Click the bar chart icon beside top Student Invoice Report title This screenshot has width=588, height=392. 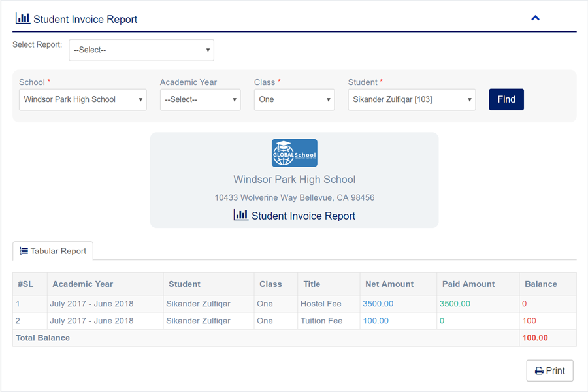pyautogui.click(x=22, y=18)
